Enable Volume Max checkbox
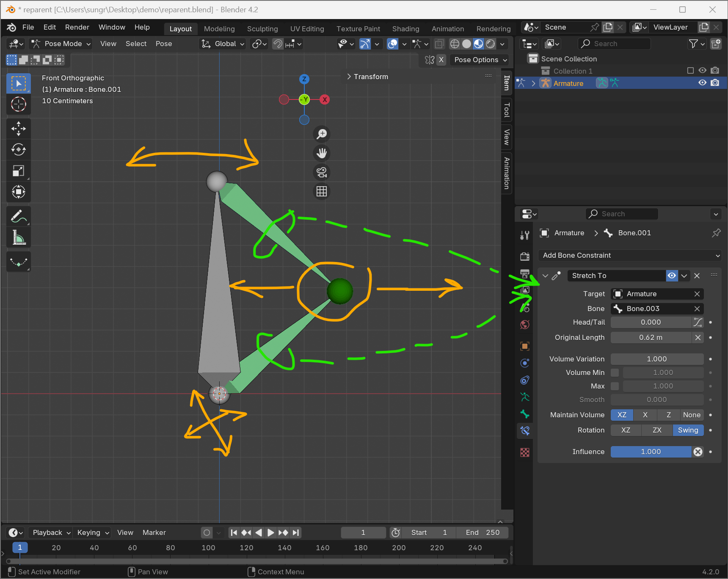 point(615,386)
